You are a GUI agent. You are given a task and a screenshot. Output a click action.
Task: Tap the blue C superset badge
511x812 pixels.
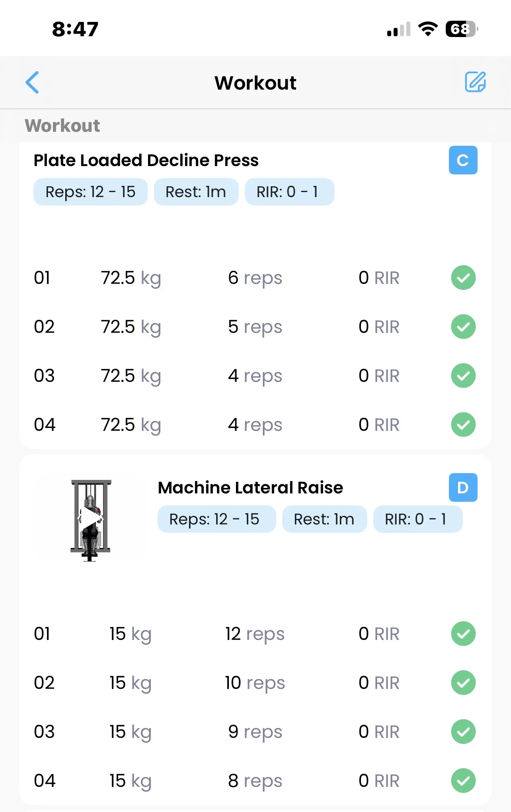[x=463, y=160]
